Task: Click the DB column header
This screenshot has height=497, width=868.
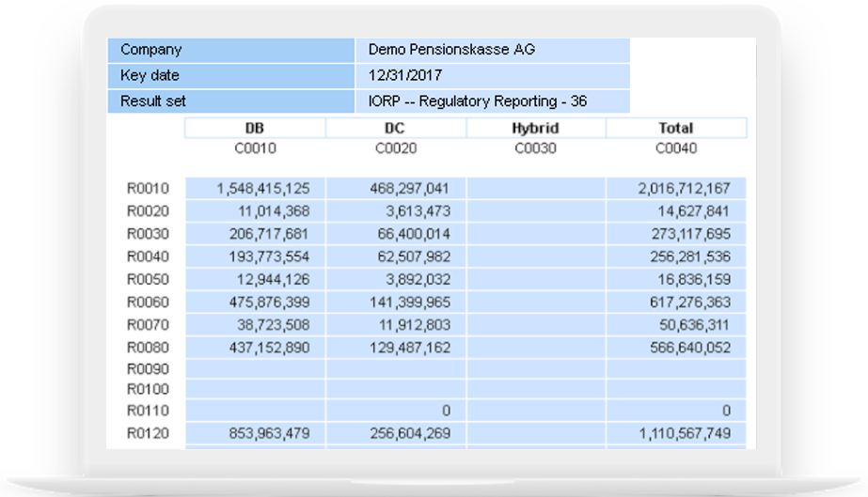Action: click(x=254, y=128)
